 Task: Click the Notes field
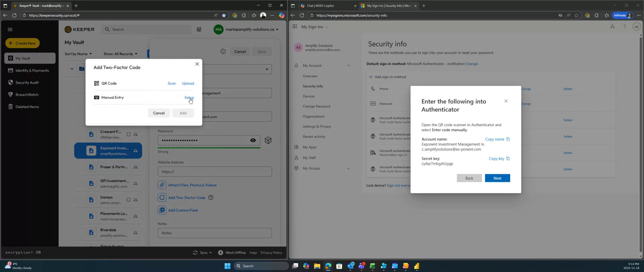(x=215, y=233)
